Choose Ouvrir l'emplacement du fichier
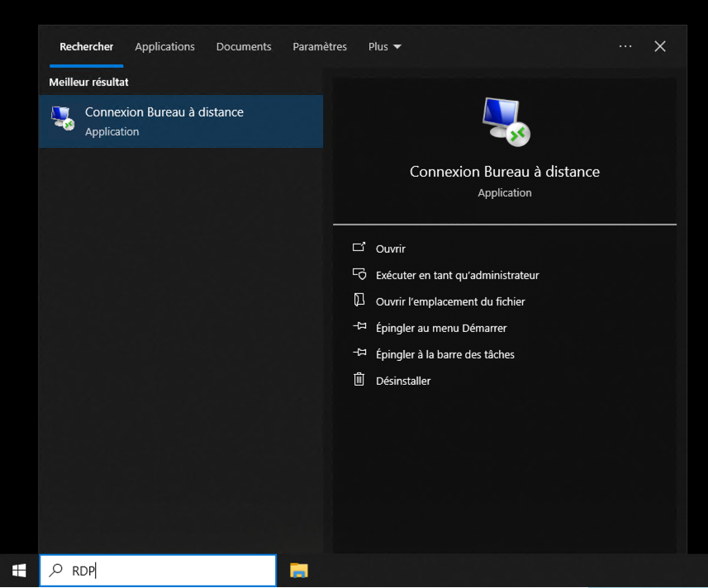The width and height of the screenshot is (708, 588). (x=450, y=301)
